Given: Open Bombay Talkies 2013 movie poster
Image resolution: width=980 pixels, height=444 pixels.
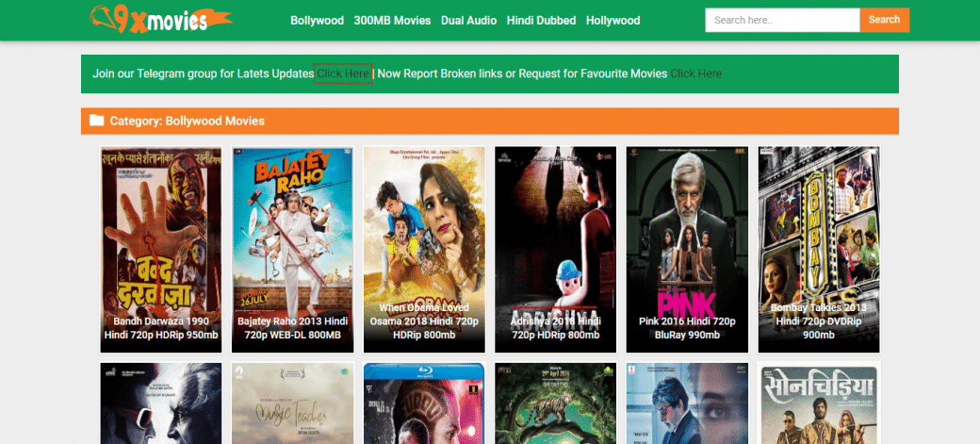Looking at the screenshot, I should pos(819,250).
